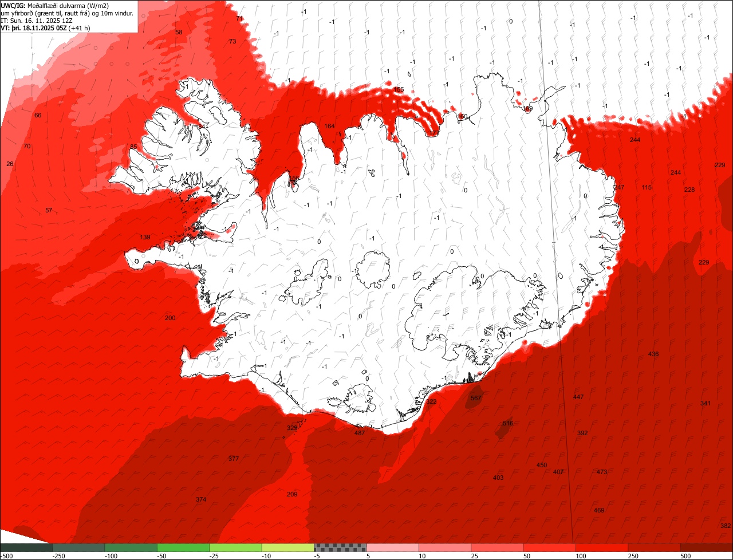
Task: Select the -10 to -5 yellow-green swatch
Action: (288, 547)
